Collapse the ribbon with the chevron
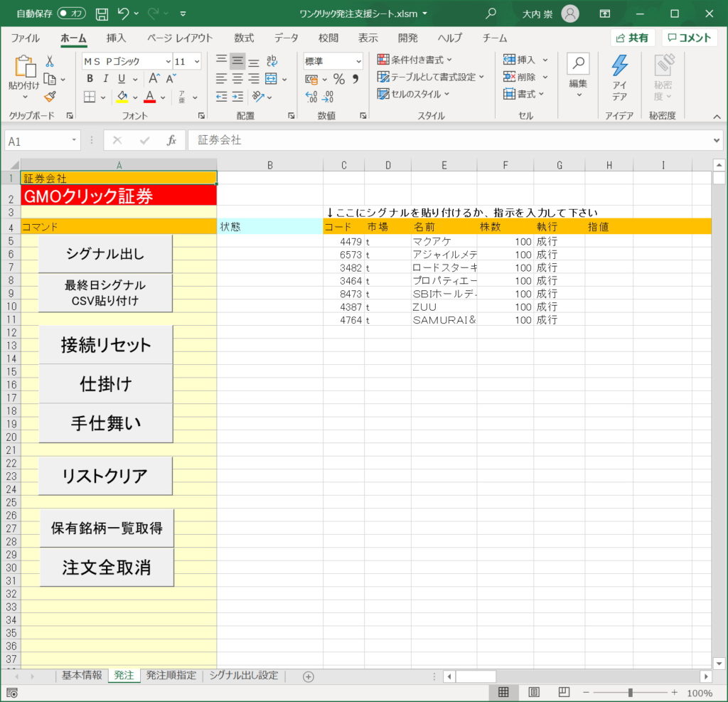 (717, 117)
